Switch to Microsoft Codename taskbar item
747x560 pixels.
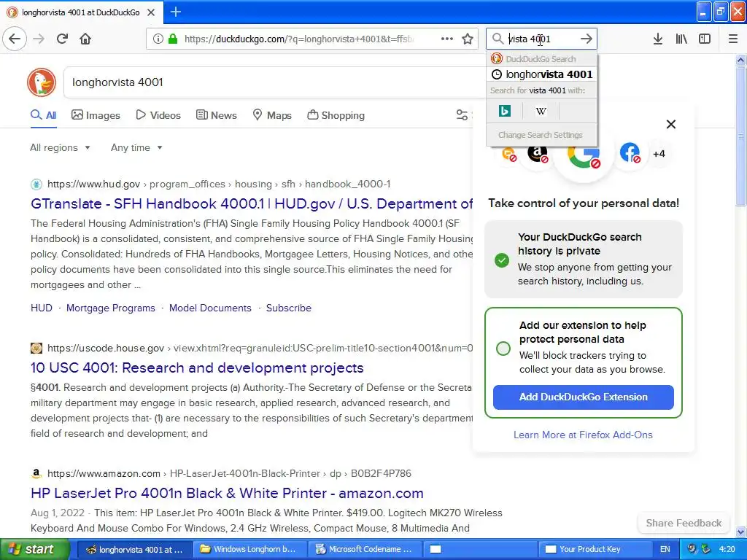click(x=365, y=550)
